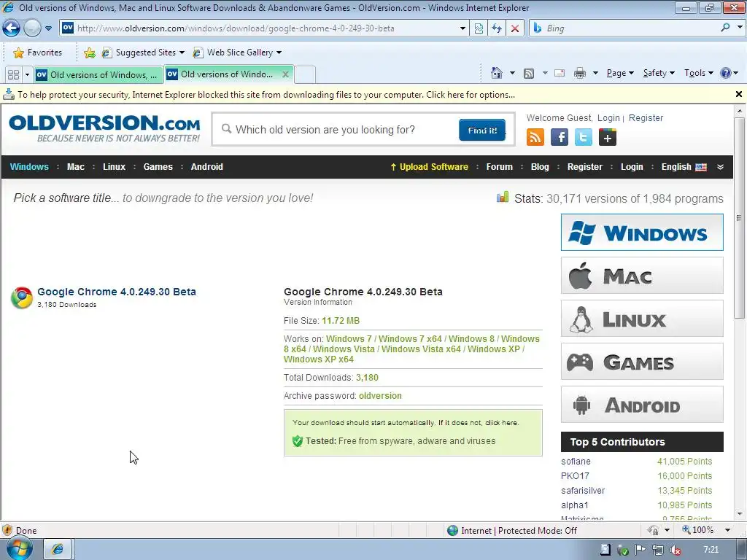Open the Forum link

point(499,167)
